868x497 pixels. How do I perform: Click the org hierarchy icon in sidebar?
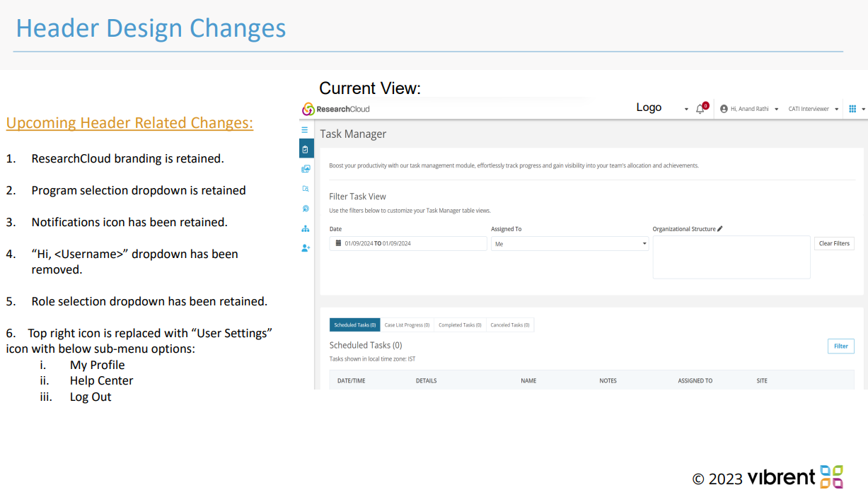pos(306,228)
